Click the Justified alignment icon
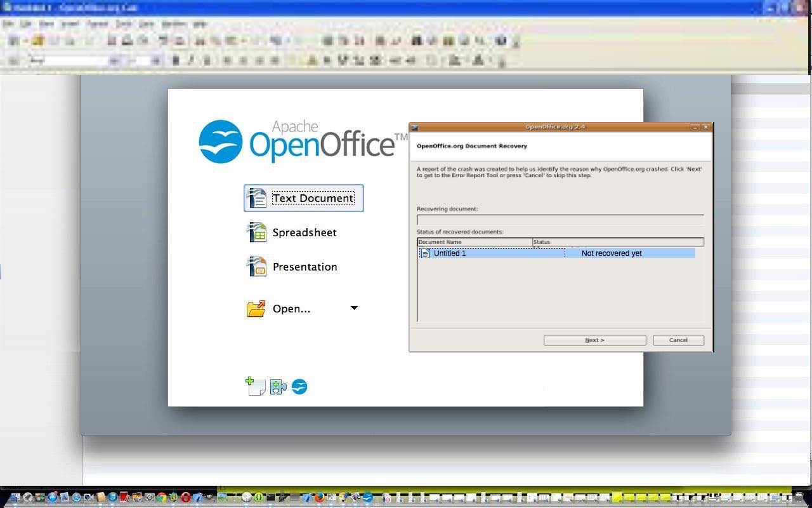The width and height of the screenshot is (812, 508). click(275, 61)
